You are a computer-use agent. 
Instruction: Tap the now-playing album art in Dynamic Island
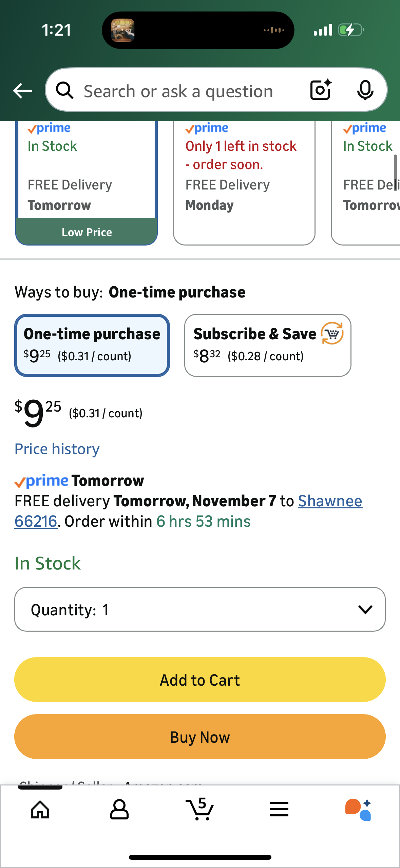[123, 30]
